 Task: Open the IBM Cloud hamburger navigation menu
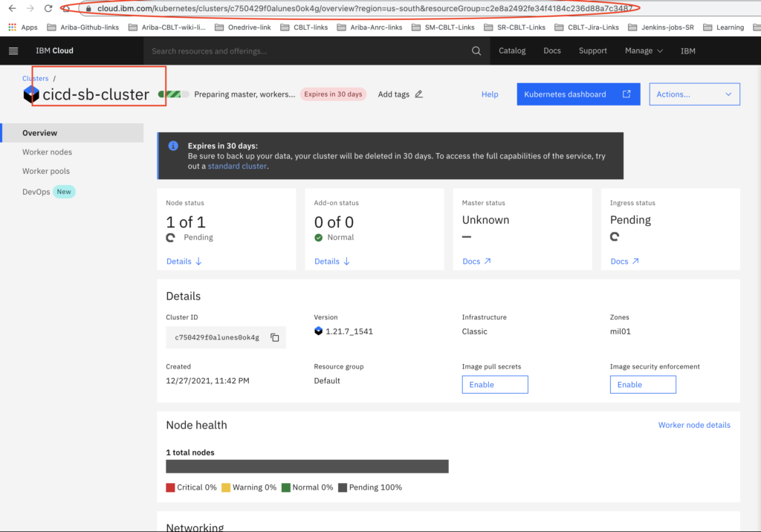[x=13, y=51]
